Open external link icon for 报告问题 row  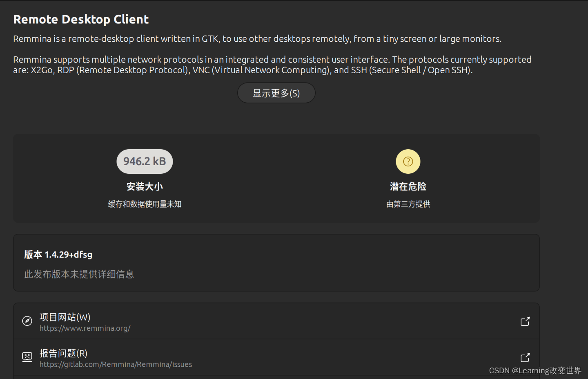tap(525, 358)
